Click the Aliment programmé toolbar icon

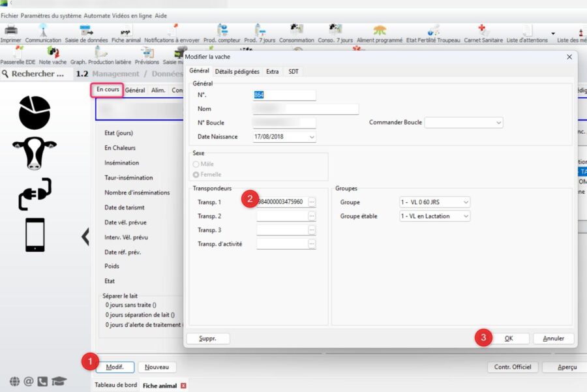[380, 31]
